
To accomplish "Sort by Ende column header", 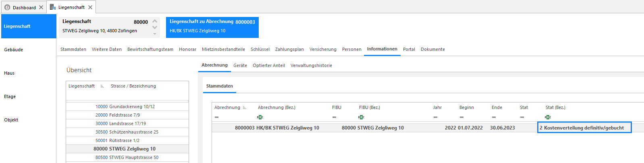I will tap(497, 107).
